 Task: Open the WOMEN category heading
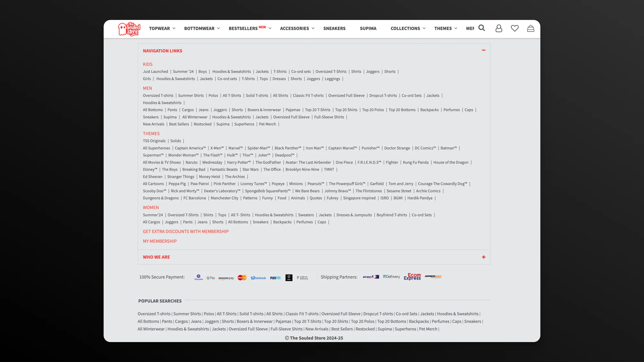[151, 208]
